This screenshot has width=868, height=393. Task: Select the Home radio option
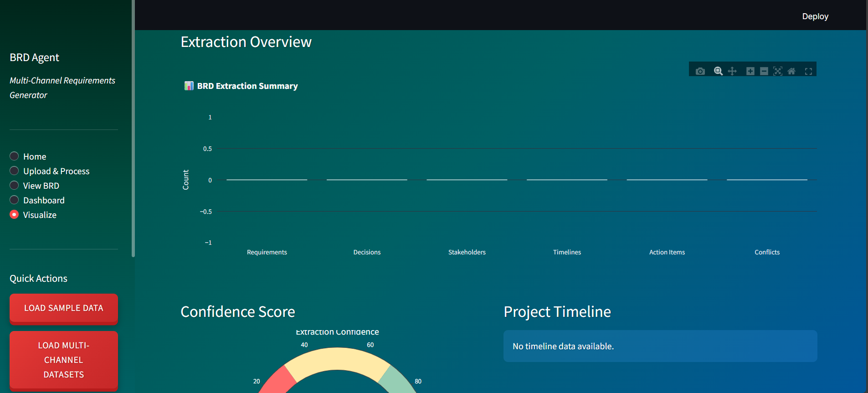click(15, 156)
